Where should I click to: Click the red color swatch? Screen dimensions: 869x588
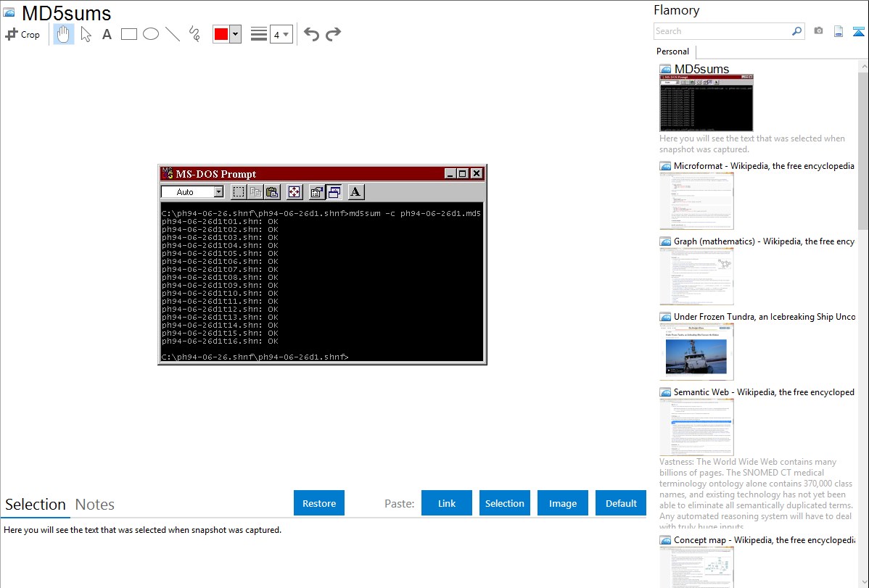[221, 34]
